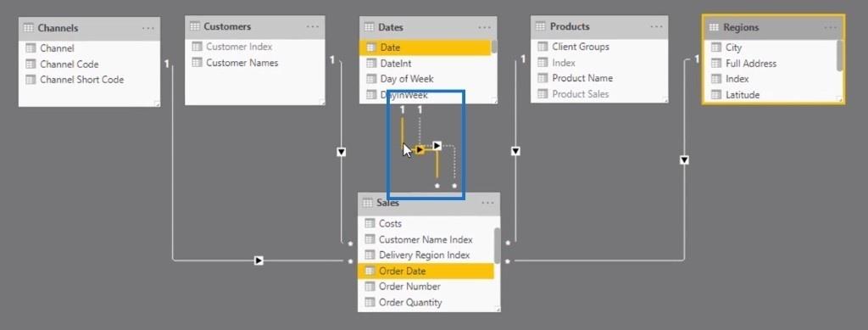Select the Full Address field in Regions

point(751,64)
